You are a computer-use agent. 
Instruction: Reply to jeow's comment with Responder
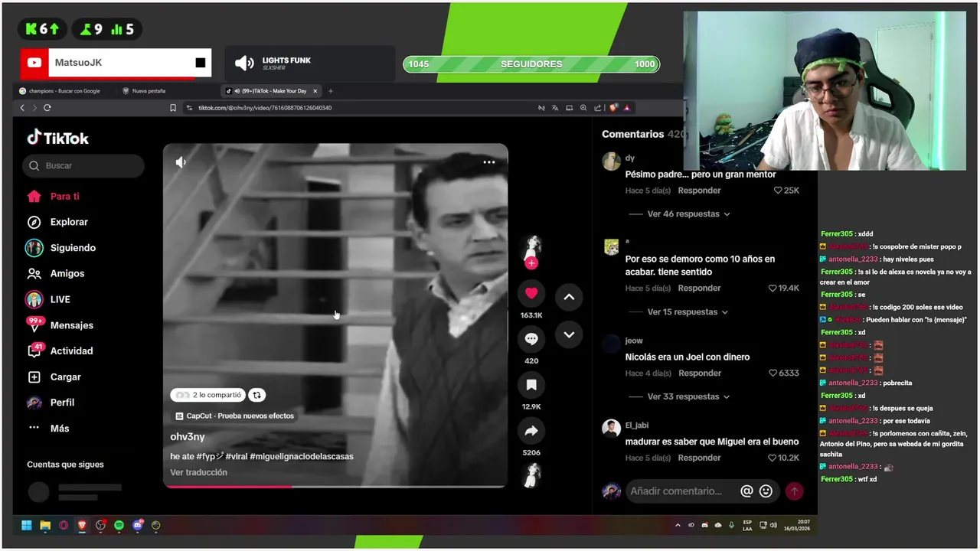(699, 373)
